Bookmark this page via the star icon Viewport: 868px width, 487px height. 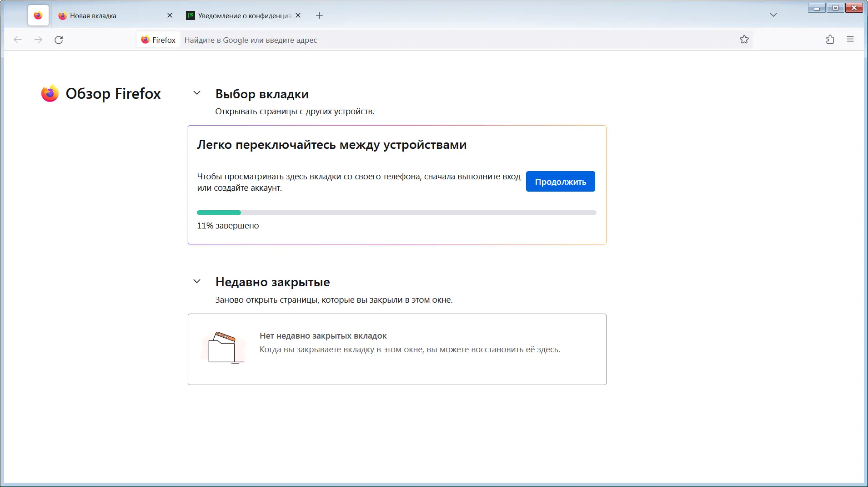[x=744, y=40]
